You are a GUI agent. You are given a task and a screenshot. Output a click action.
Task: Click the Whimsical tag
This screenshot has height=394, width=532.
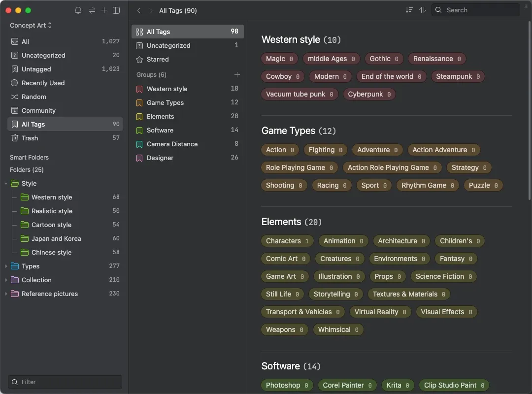[338, 329]
